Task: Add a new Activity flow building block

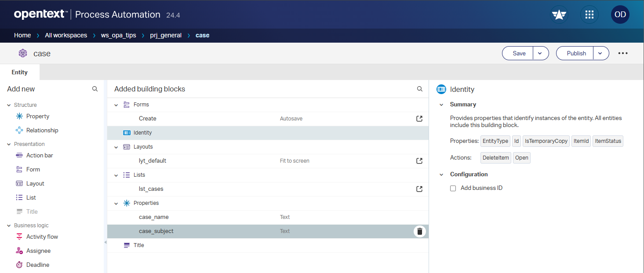Action: [42, 237]
